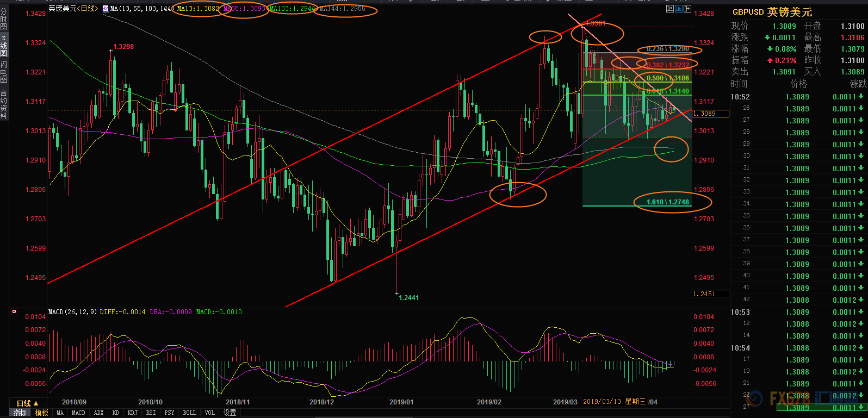Click the current price tag 1.3089 on the axis
The width and height of the screenshot is (868, 418).
click(x=710, y=114)
